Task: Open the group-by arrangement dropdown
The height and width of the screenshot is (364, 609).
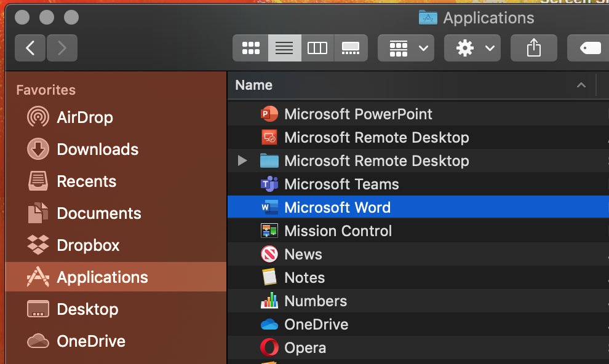Action: tap(406, 48)
